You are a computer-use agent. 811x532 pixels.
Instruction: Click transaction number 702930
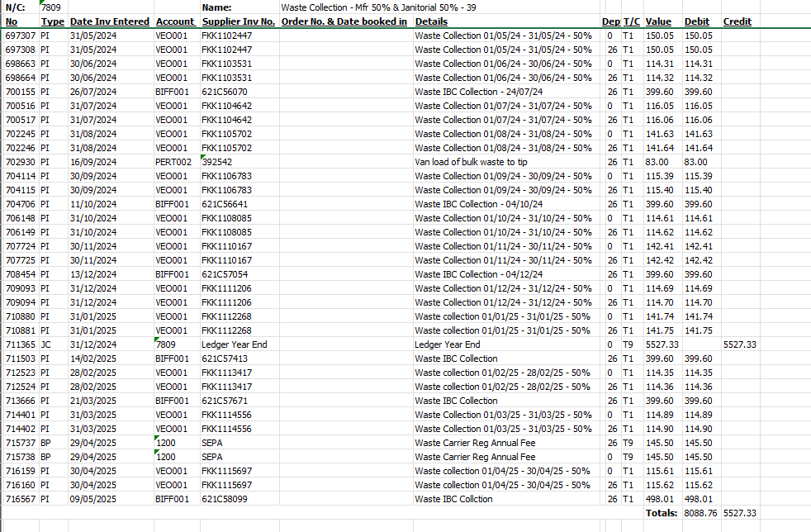click(x=21, y=162)
